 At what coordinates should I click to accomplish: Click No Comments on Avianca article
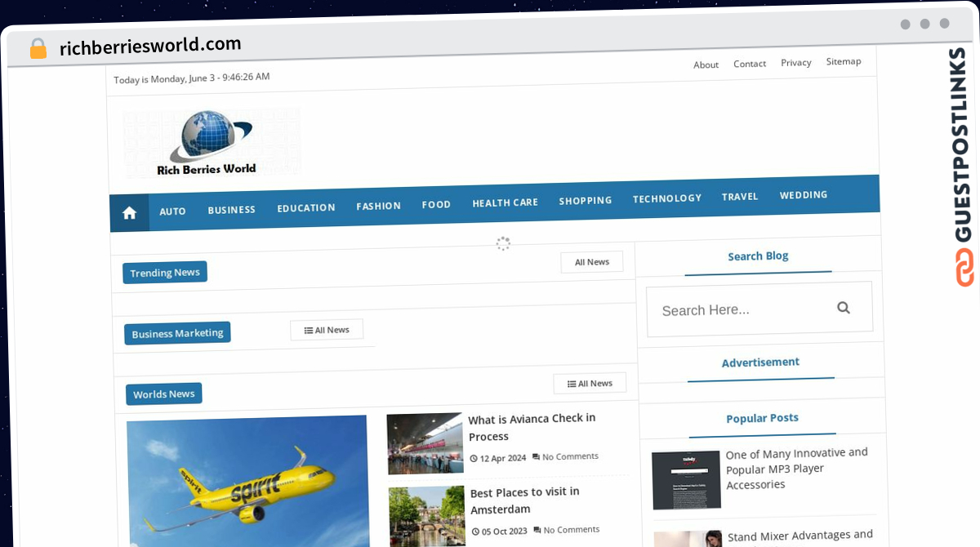pos(565,456)
